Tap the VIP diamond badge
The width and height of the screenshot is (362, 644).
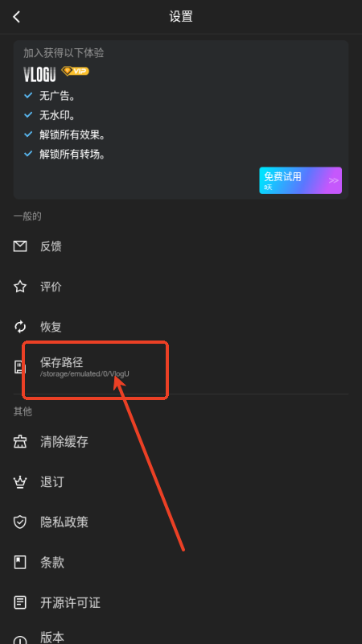point(75,71)
